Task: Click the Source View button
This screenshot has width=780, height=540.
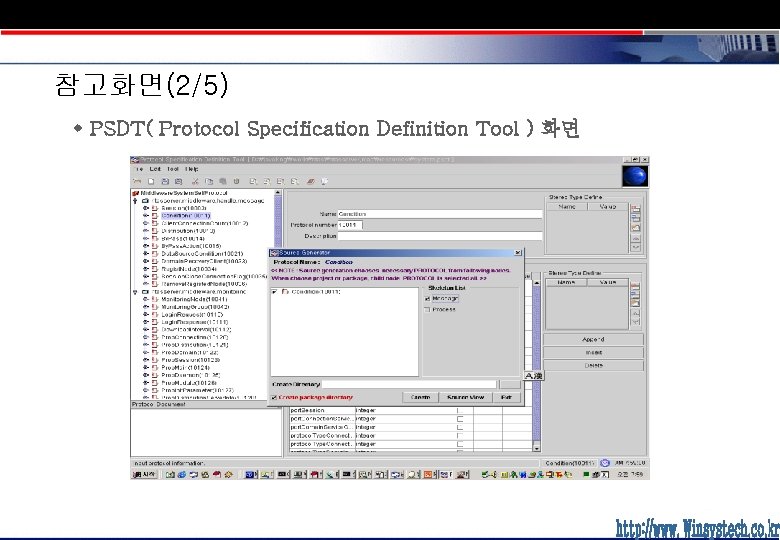Action: click(465, 398)
